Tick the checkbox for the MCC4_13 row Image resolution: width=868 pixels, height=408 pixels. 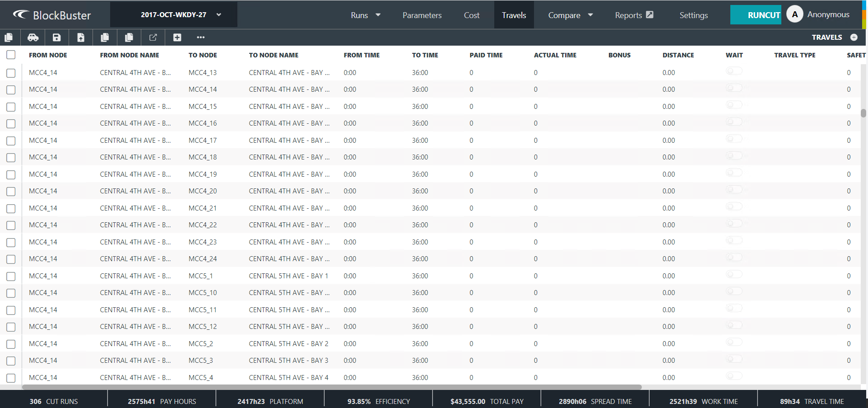[11, 73]
